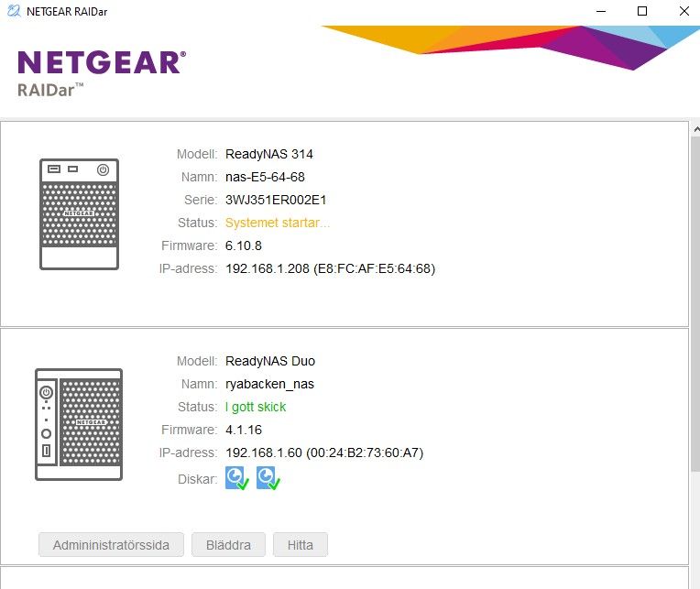Click the scrollbar up arrow
This screenshot has height=589, width=700.
tap(695, 129)
